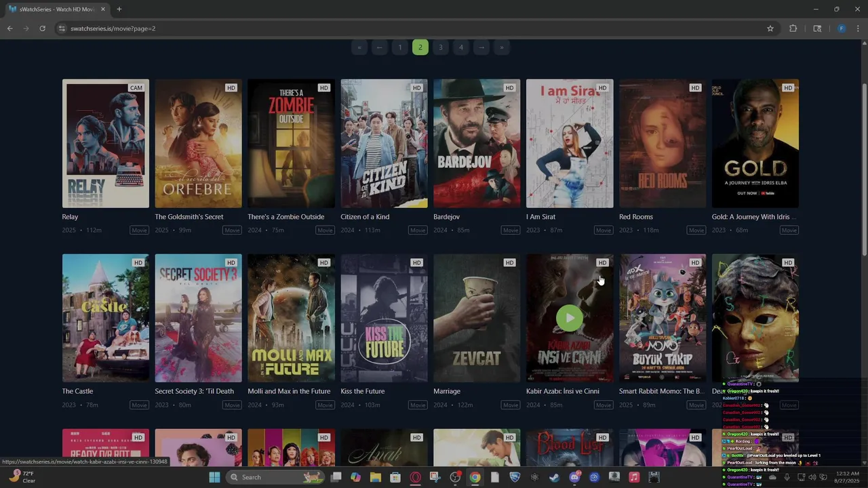Go to previous page with left arrow
868x488 pixels.
pyautogui.click(x=380, y=47)
